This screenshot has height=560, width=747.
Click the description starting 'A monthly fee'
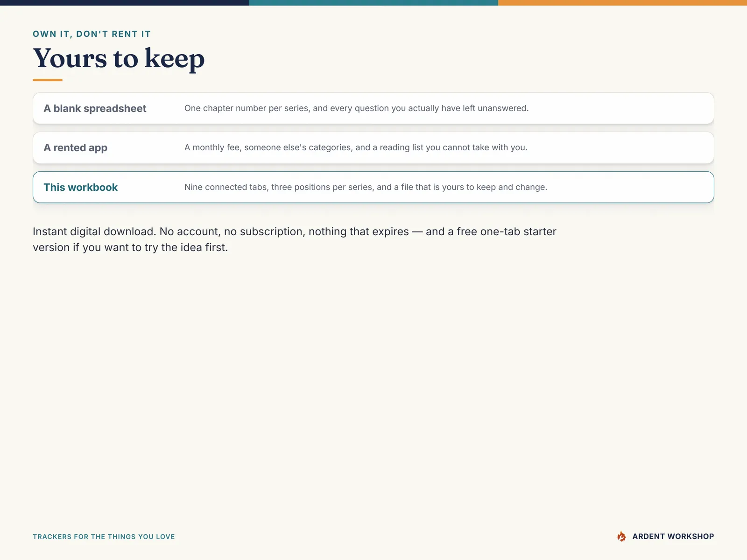click(x=356, y=147)
